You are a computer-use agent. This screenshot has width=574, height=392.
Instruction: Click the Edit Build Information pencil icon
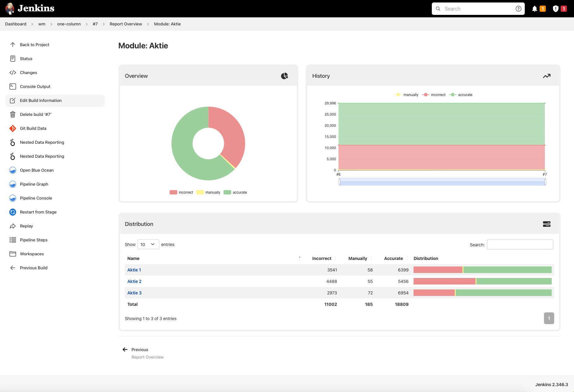click(x=13, y=100)
